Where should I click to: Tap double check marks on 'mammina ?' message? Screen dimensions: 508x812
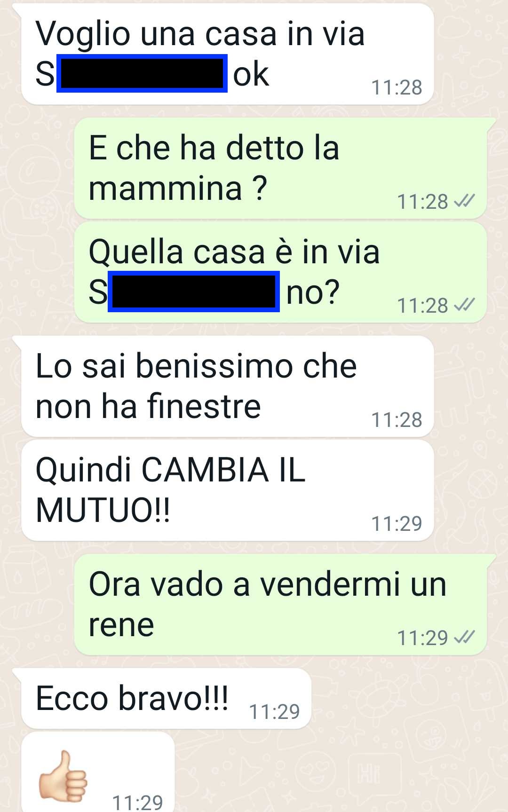464,201
